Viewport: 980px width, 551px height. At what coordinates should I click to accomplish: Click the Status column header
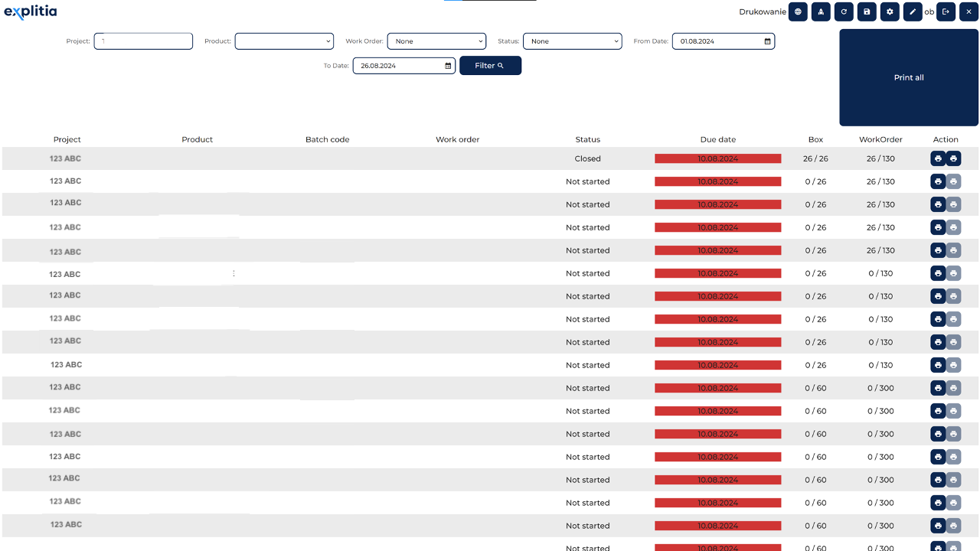click(x=588, y=139)
